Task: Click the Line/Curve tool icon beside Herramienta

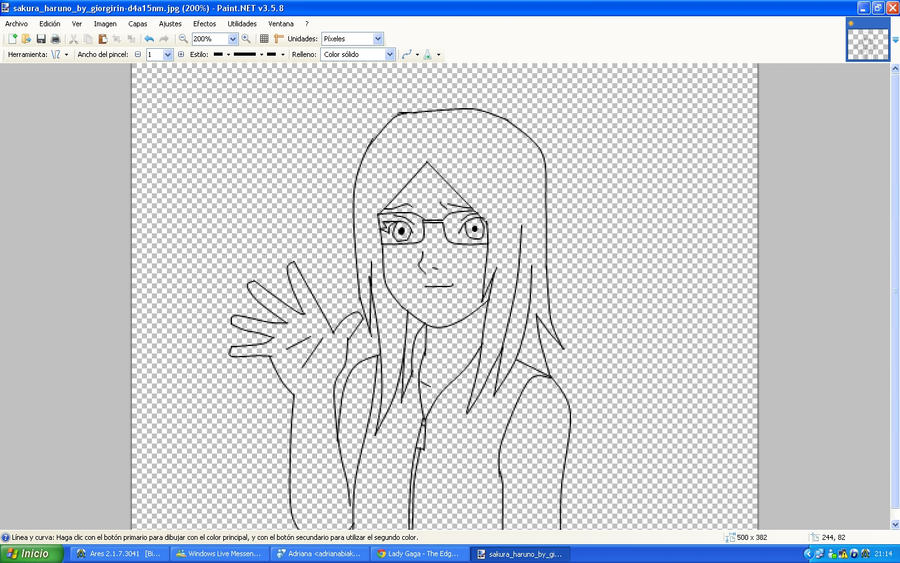Action: pyautogui.click(x=56, y=55)
